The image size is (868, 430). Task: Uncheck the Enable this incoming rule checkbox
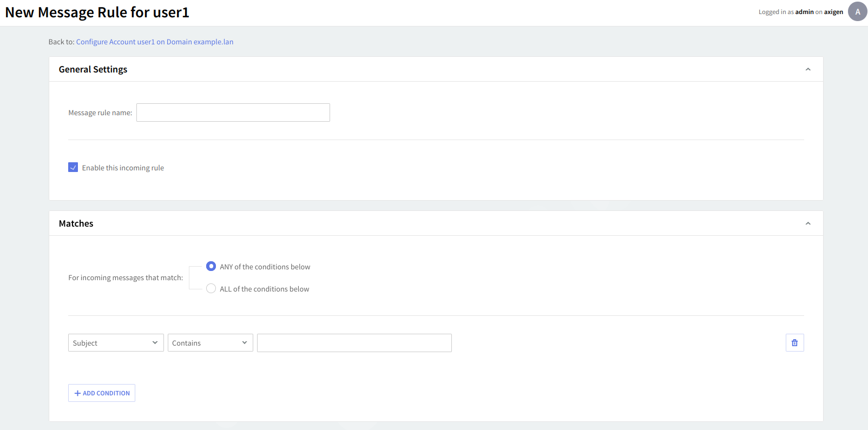click(x=73, y=168)
